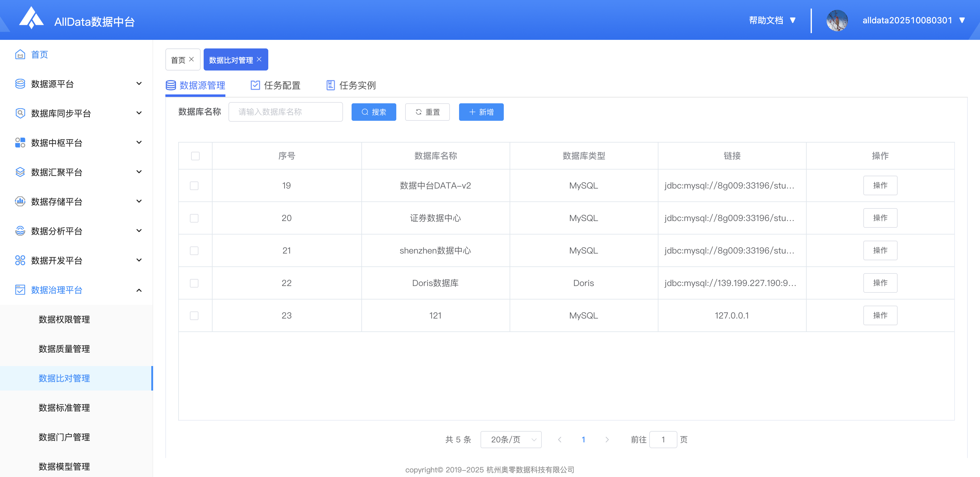Switch to the 任务配置 tab
This screenshot has height=477, width=980.
(x=275, y=85)
